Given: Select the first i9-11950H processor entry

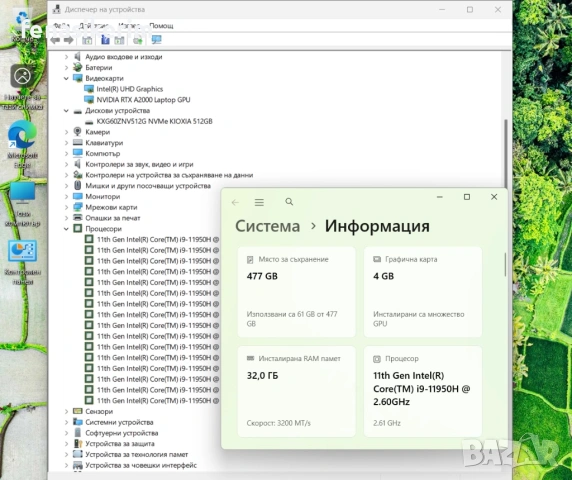Looking at the screenshot, I should 158,239.
